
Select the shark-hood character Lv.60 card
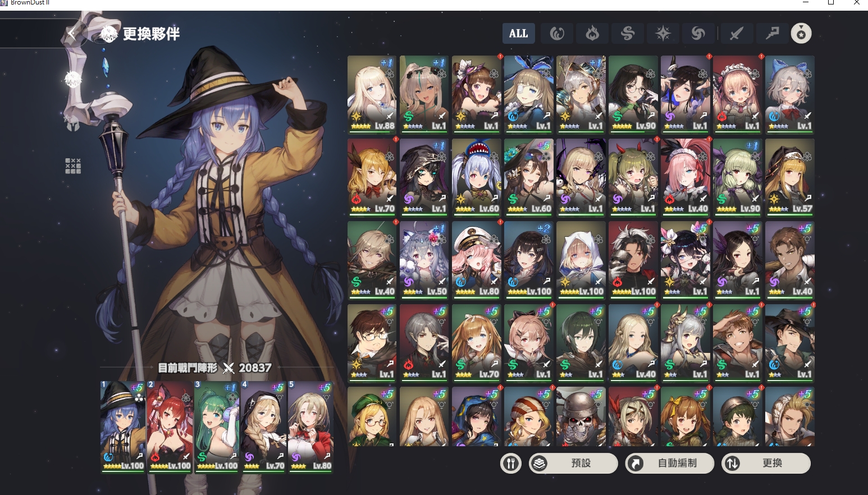click(476, 177)
